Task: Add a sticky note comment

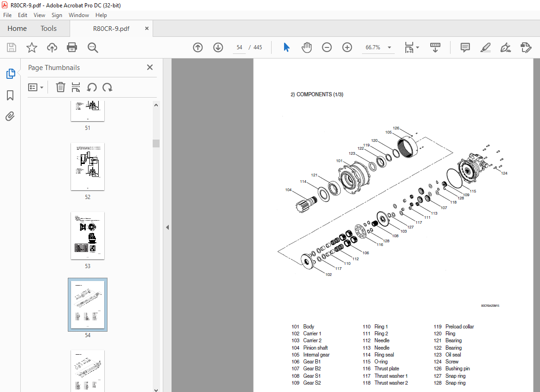Action: (x=465, y=47)
